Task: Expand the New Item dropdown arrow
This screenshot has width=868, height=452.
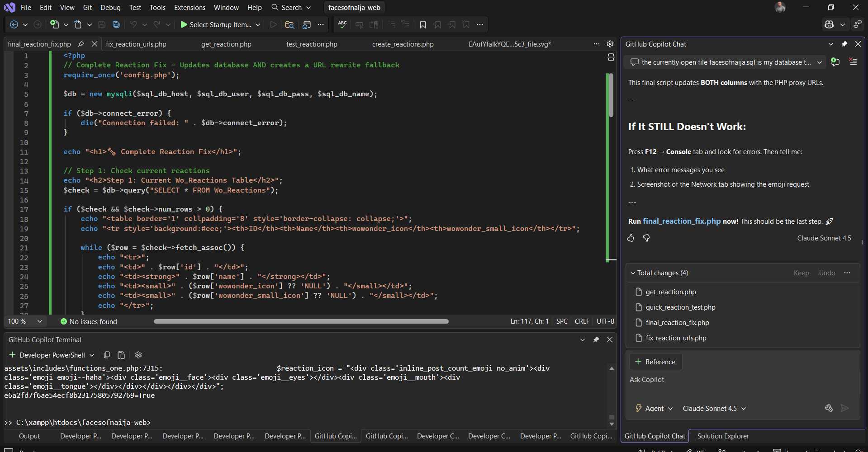Action: pos(66,25)
